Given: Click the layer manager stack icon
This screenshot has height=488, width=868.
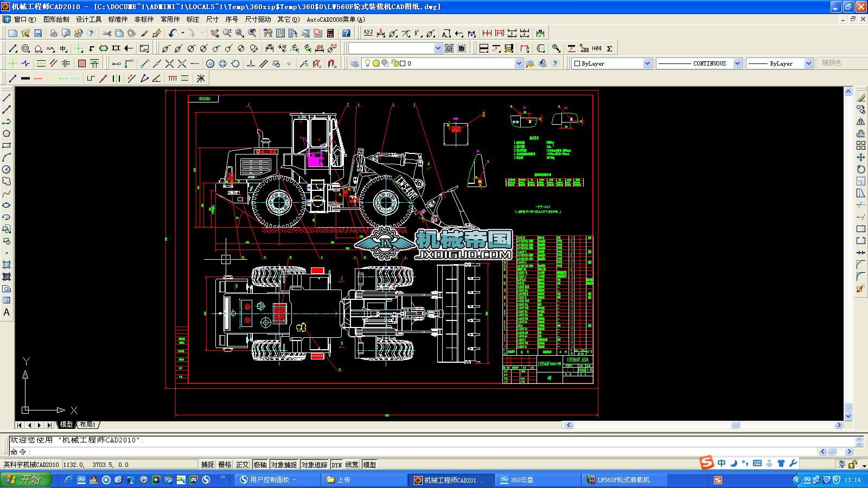Looking at the screenshot, I should [x=354, y=63].
